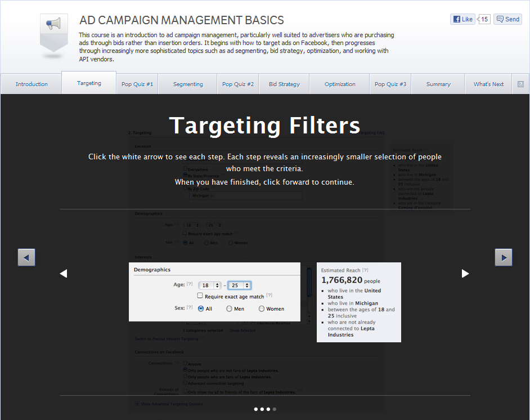530x420 pixels.
Task: Click the third step indicator dot
Action: coord(268,409)
